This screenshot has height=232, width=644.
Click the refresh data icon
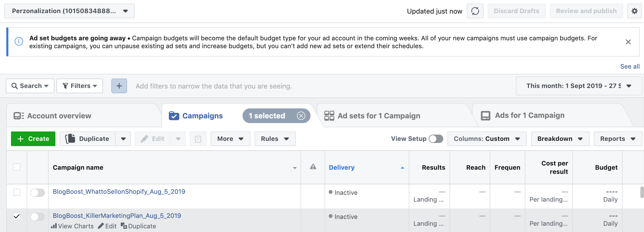tap(475, 11)
